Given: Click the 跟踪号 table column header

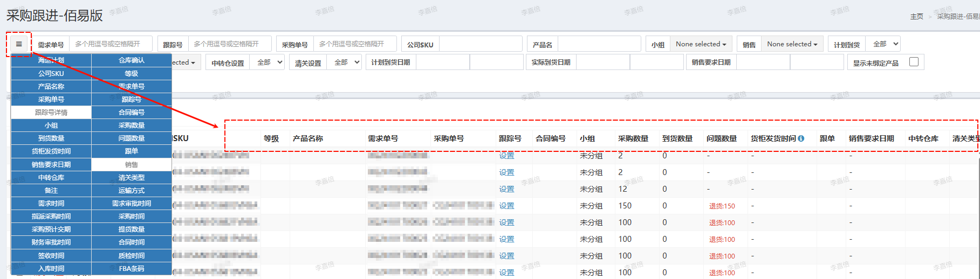Looking at the screenshot, I should click(510, 138).
